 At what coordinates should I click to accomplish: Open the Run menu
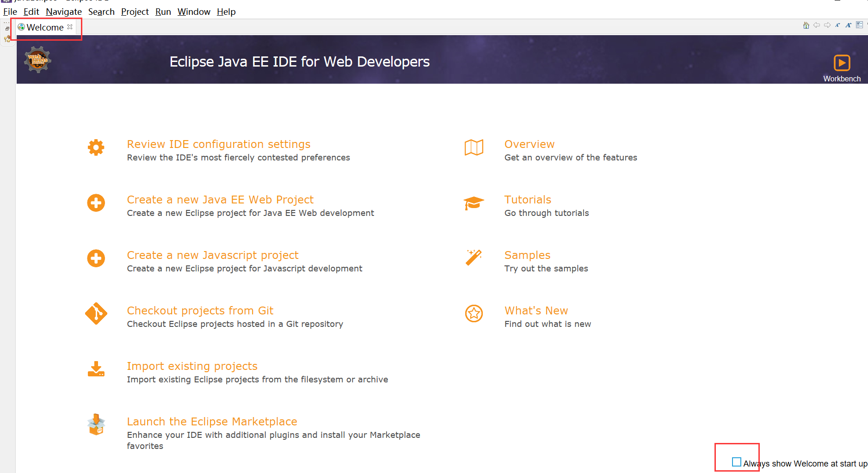tap(163, 12)
